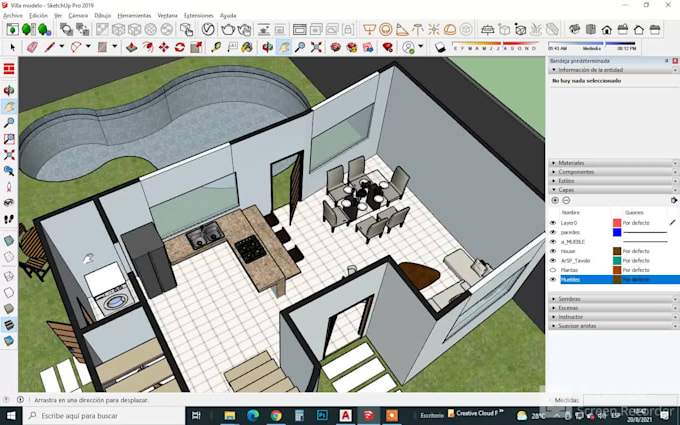Click Look Around eye tool in left toolbar
The height and width of the screenshot is (425, 680).
point(9,203)
